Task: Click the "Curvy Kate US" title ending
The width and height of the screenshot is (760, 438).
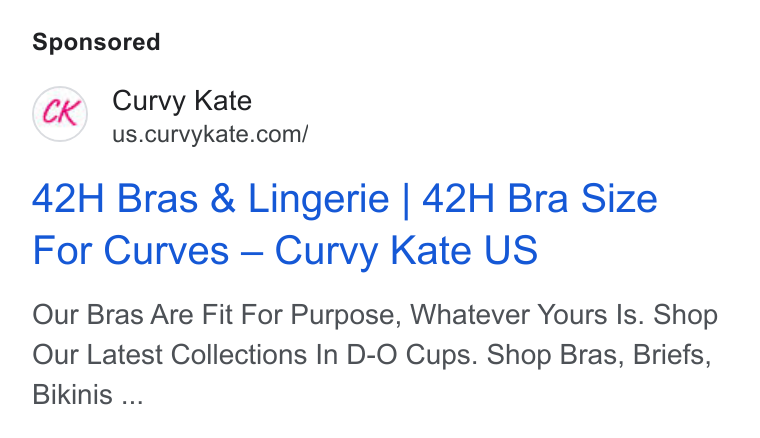Action: coord(406,250)
